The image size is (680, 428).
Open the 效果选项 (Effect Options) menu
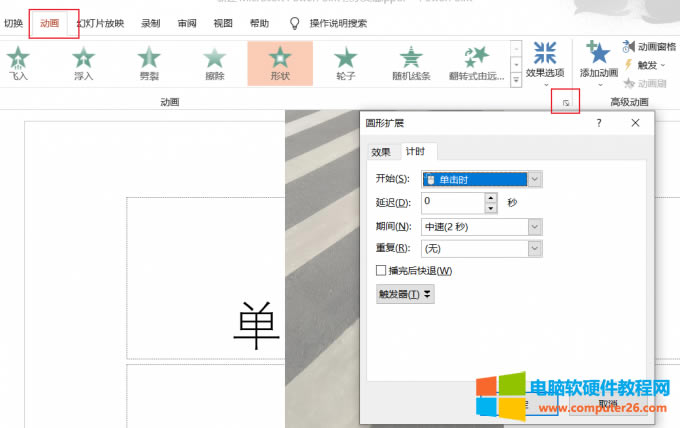point(546,58)
